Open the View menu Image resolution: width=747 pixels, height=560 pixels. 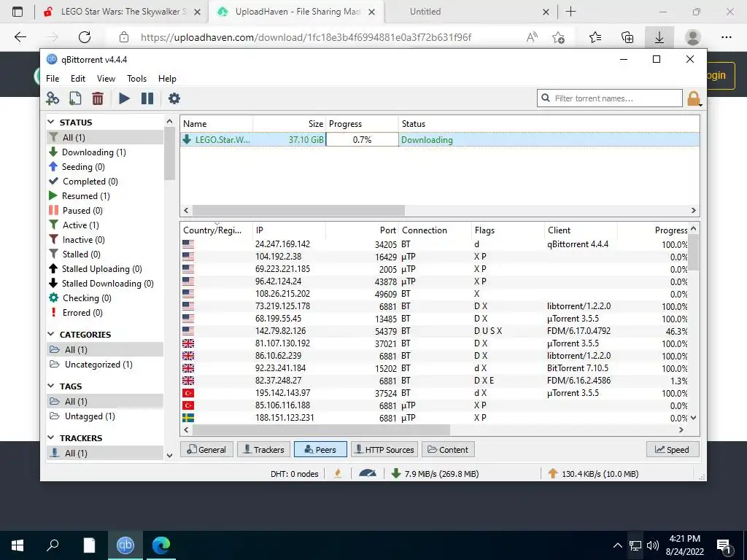106,79
